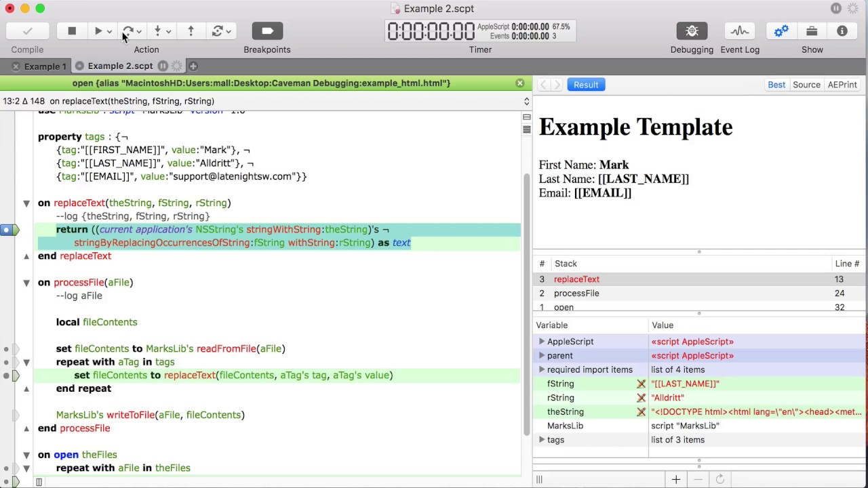Expand the parent variable
This screenshot has width=868, height=488.
(542, 356)
